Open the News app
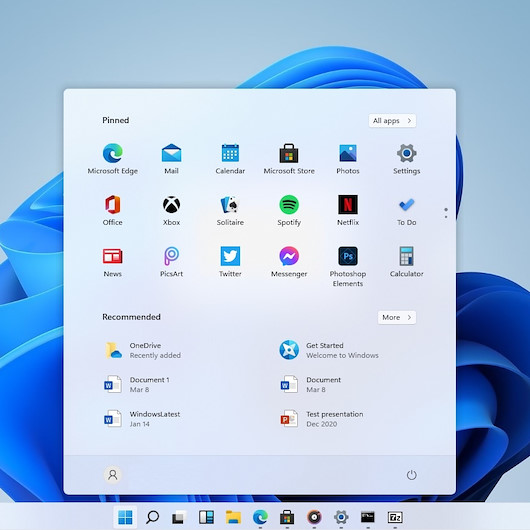The image size is (530, 530). coord(113,262)
